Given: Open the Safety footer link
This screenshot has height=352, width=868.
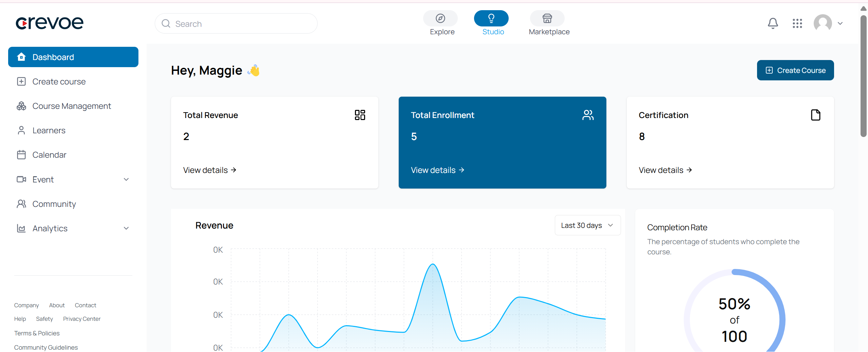Looking at the screenshot, I should click(44, 319).
